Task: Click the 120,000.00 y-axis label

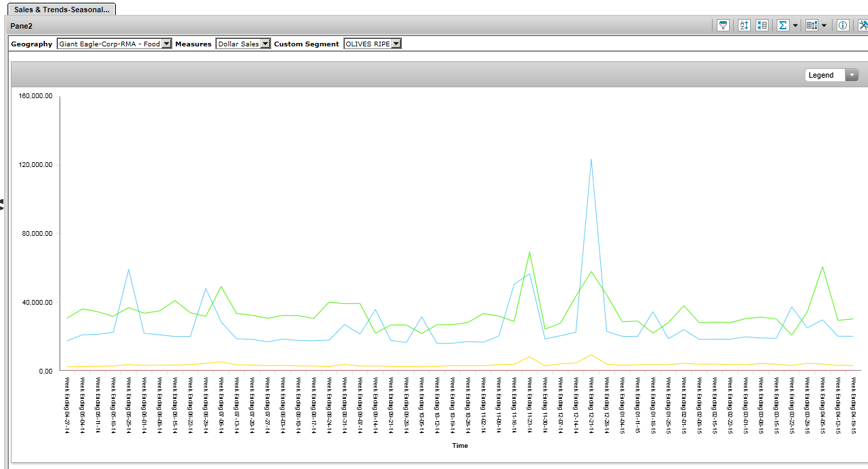Action: click(33, 165)
